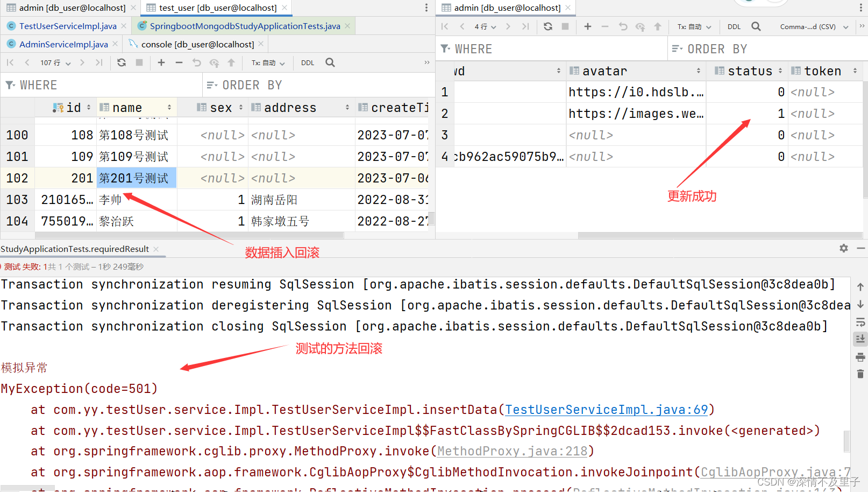The height and width of the screenshot is (492, 868).
Task: Focus the right ORDER BY field
Action: click(767, 49)
